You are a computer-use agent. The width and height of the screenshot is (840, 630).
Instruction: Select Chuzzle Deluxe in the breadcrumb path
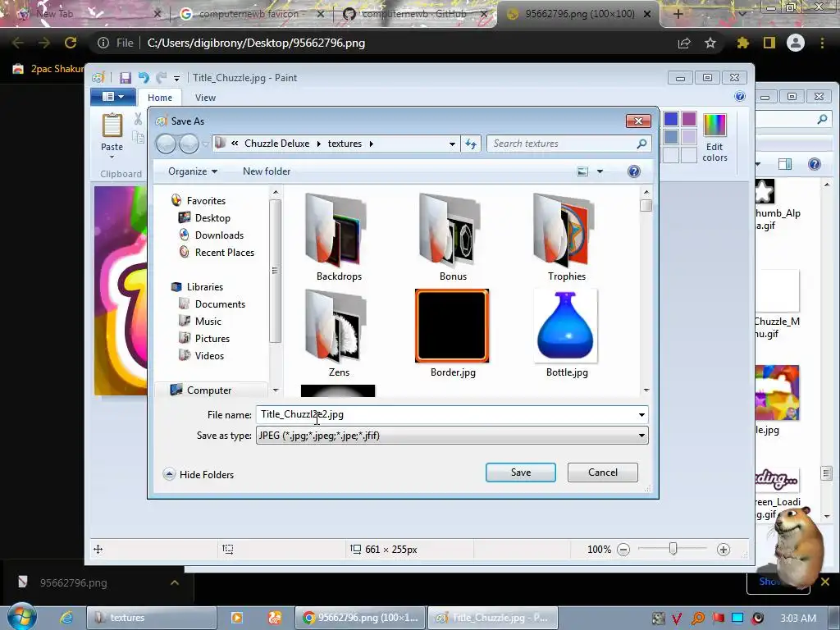(x=277, y=144)
